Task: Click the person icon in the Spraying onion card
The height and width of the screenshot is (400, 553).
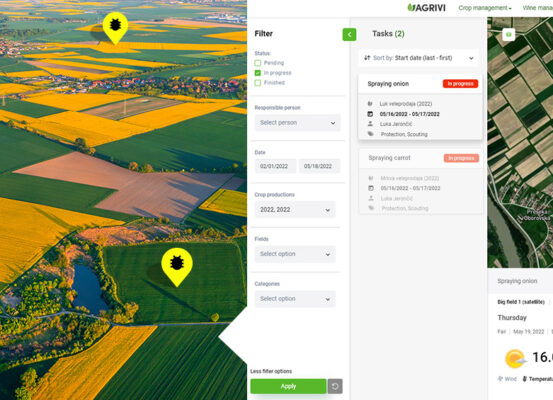Action: click(370, 124)
